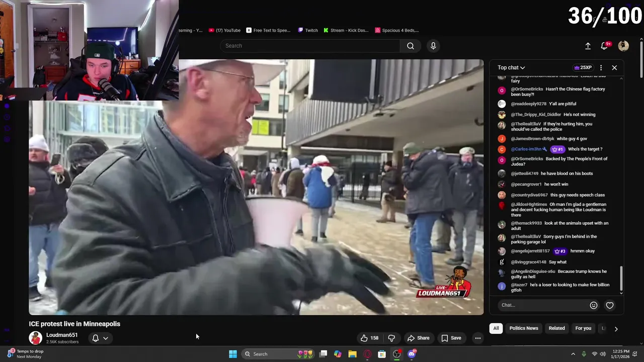Viewport: 644px width, 362px height.
Task: Switch to Free Text to Speech tab
Action: tap(268, 30)
